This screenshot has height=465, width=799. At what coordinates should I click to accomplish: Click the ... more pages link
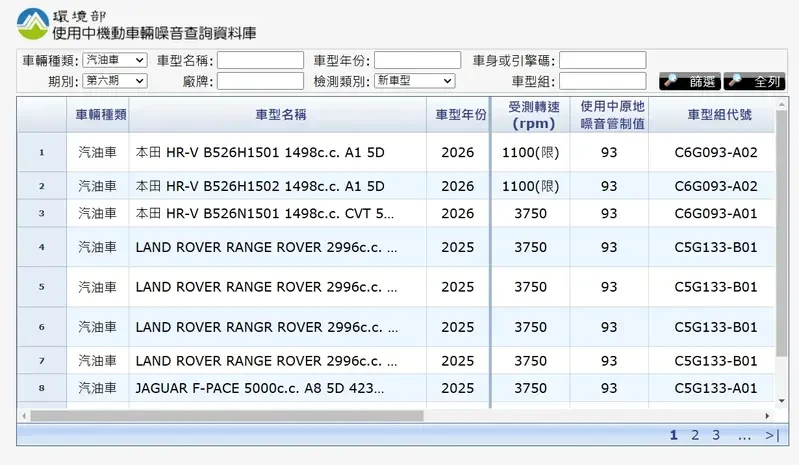coord(744,436)
